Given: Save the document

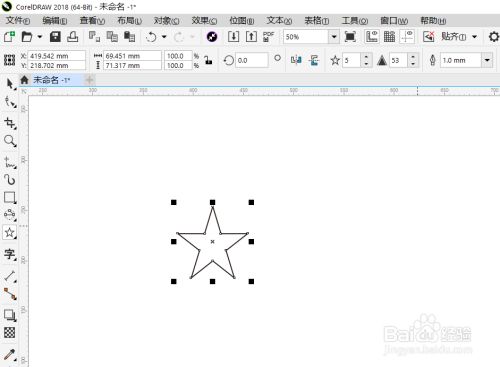Looking at the screenshot, I should (x=55, y=36).
